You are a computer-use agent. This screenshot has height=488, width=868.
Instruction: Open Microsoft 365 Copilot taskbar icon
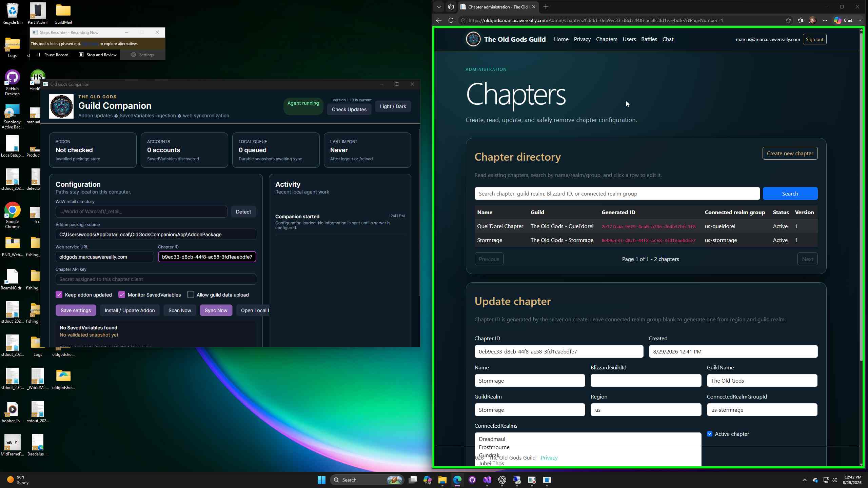[x=427, y=480]
